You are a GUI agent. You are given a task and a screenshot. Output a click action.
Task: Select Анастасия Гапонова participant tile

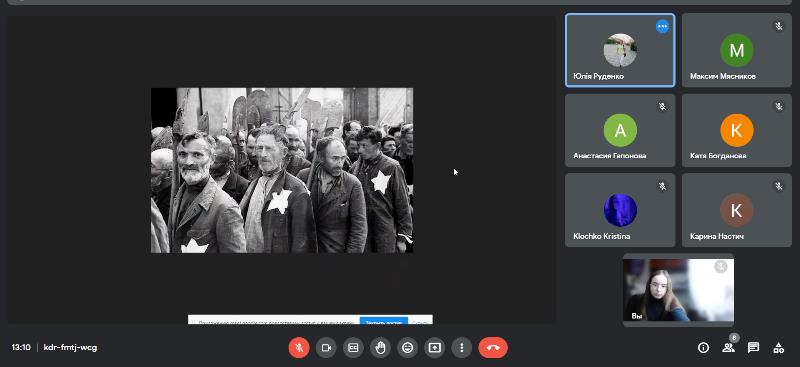(x=620, y=130)
